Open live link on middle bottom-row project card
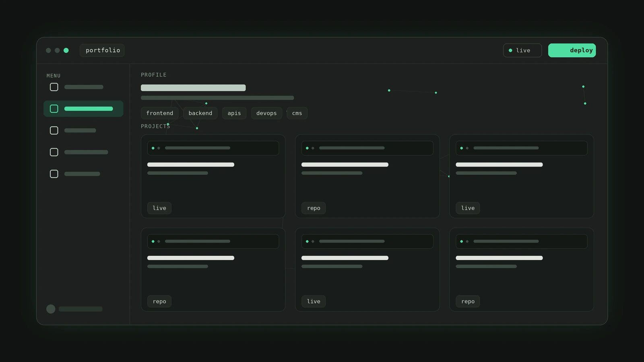 (314, 301)
